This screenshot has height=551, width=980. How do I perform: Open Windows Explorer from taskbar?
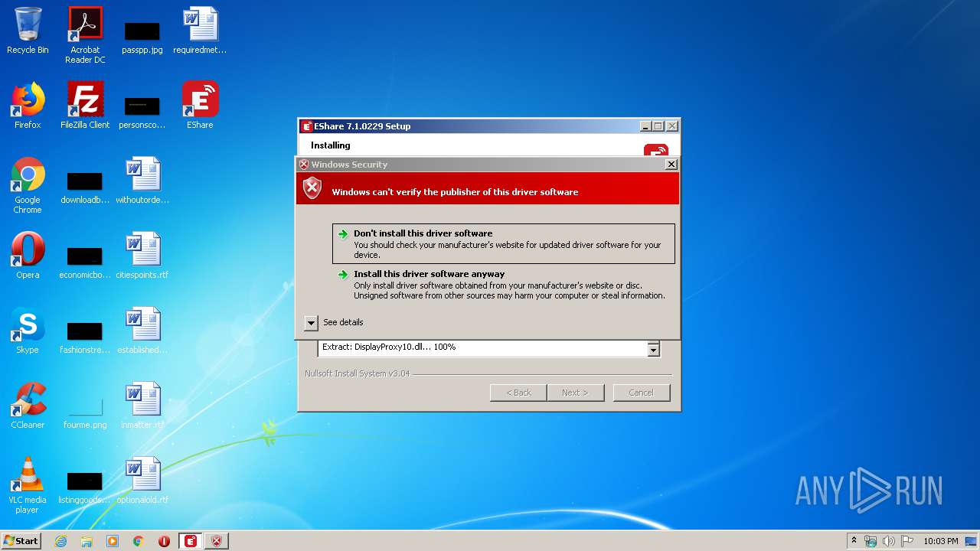click(87, 541)
